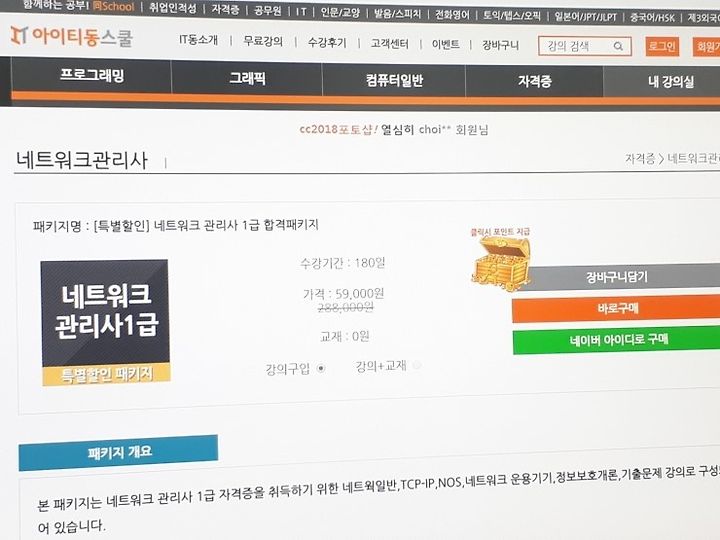Open the 프로그래밍 category tab
The height and width of the screenshot is (540, 720).
pyautogui.click(x=92, y=75)
